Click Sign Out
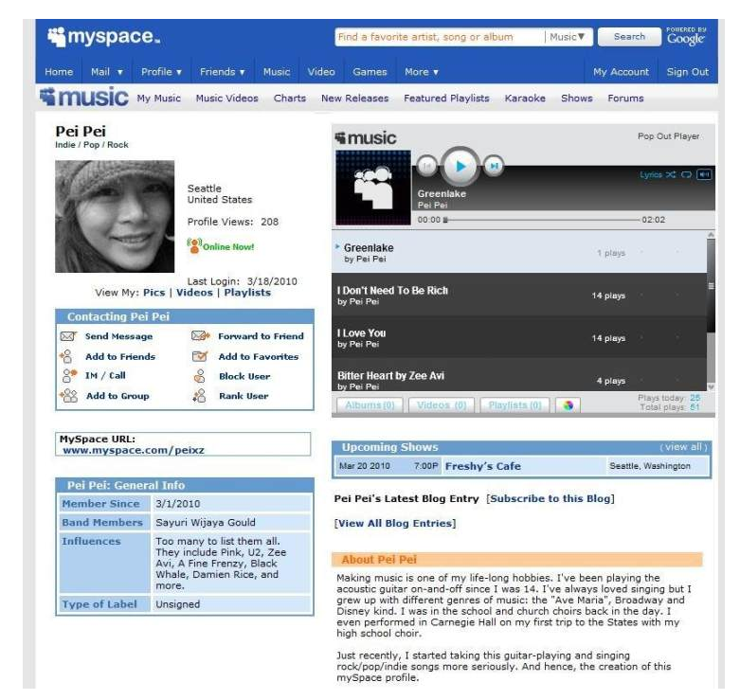Viewport: 740px width, 700px height. coord(688,72)
